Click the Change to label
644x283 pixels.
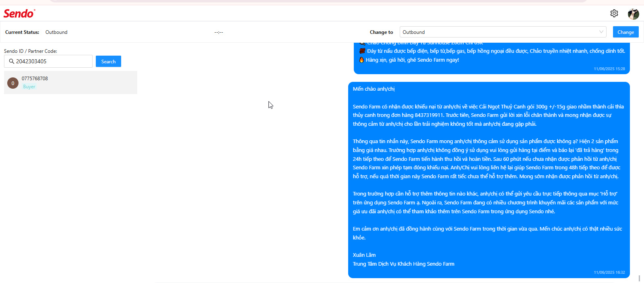(x=382, y=32)
